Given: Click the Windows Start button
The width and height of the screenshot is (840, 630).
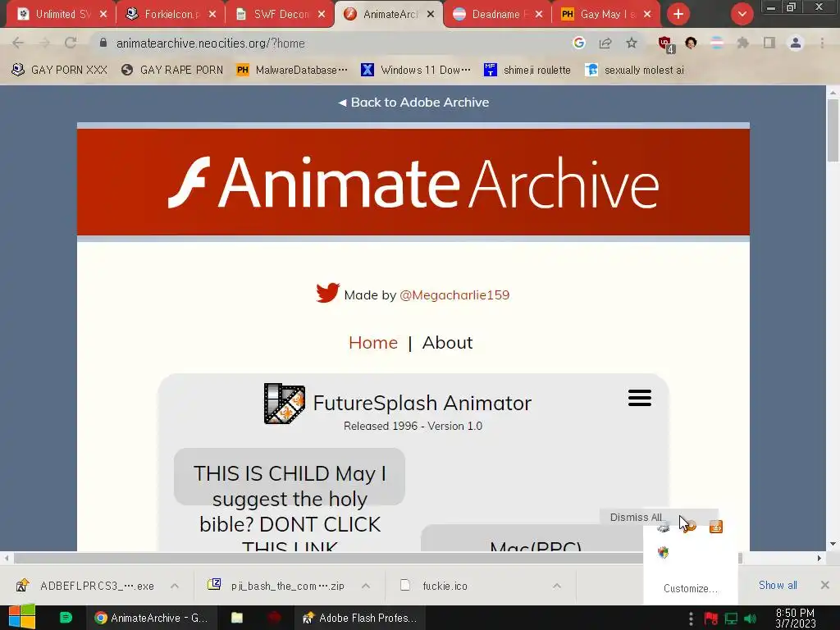Looking at the screenshot, I should click(x=22, y=617).
